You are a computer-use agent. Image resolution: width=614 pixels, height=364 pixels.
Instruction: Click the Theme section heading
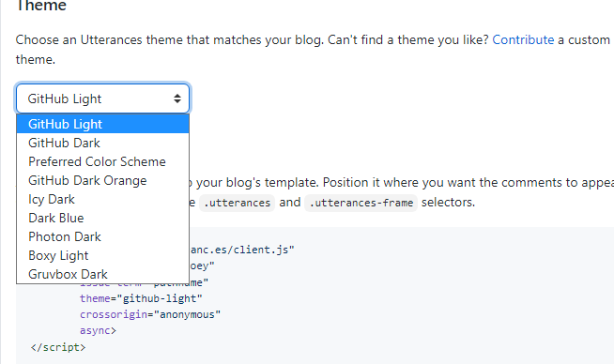pyautogui.click(x=41, y=6)
